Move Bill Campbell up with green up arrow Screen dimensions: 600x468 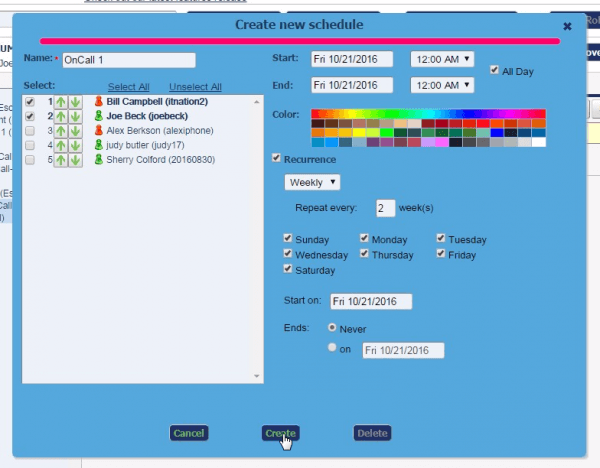60,102
